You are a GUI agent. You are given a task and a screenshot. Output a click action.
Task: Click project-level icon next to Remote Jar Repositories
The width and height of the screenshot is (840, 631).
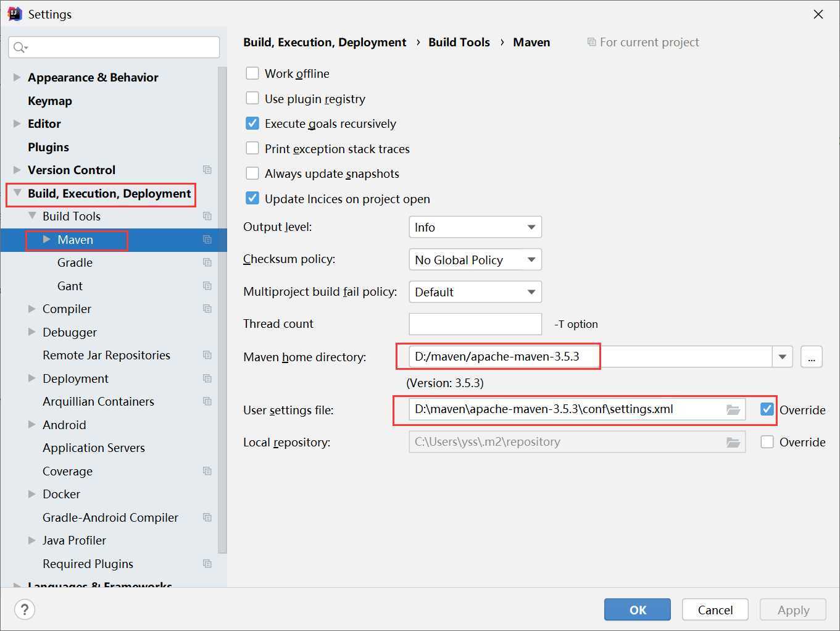click(207, 355)
